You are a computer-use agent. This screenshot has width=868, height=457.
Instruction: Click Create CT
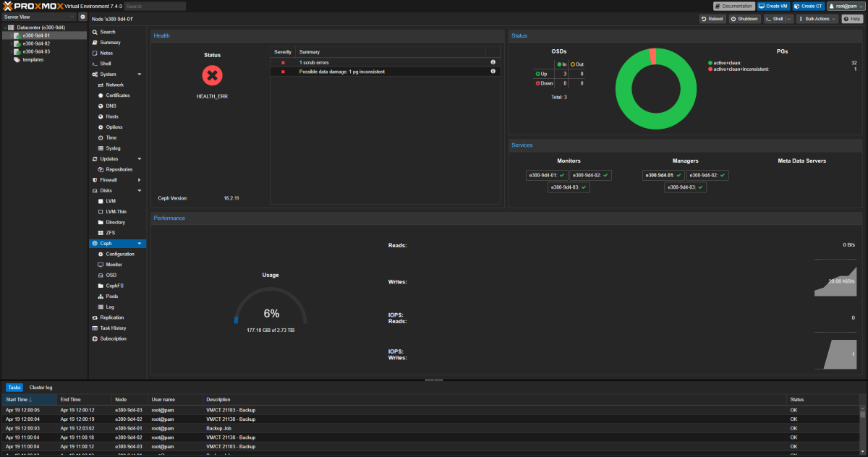[x=809, y=6]
